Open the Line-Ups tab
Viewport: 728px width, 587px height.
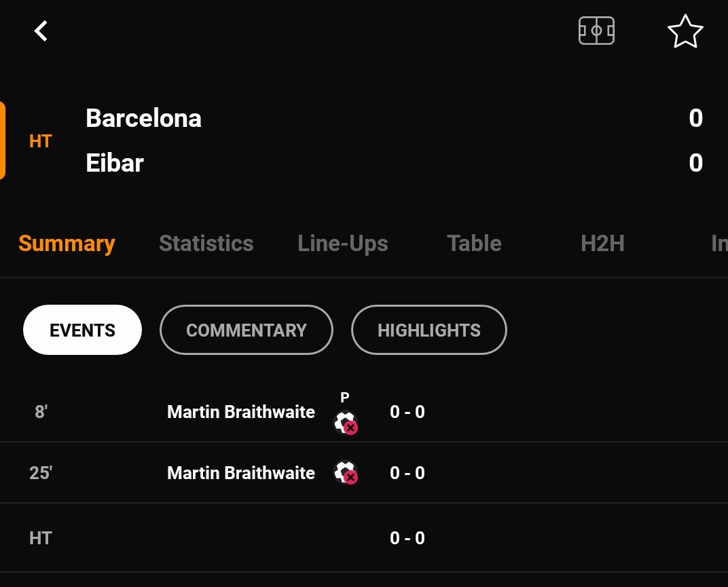pyautogui.click(x=343, y=244)
